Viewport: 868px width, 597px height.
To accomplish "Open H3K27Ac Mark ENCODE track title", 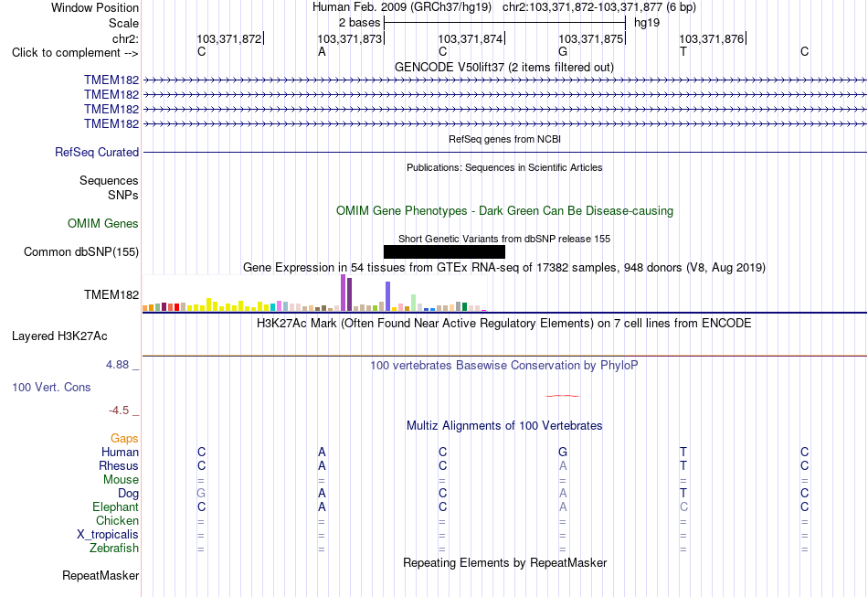I will [x=503, y=324].
